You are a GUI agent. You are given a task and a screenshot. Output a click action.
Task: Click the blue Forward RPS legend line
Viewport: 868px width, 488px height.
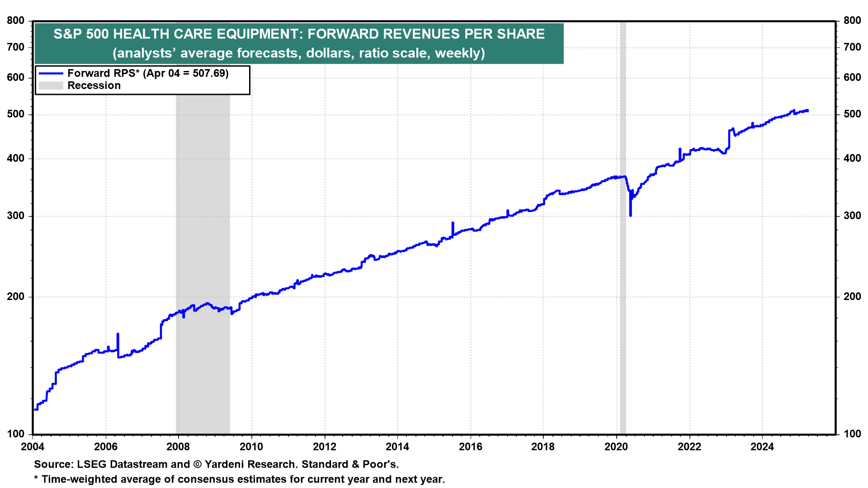coord(51,73)
